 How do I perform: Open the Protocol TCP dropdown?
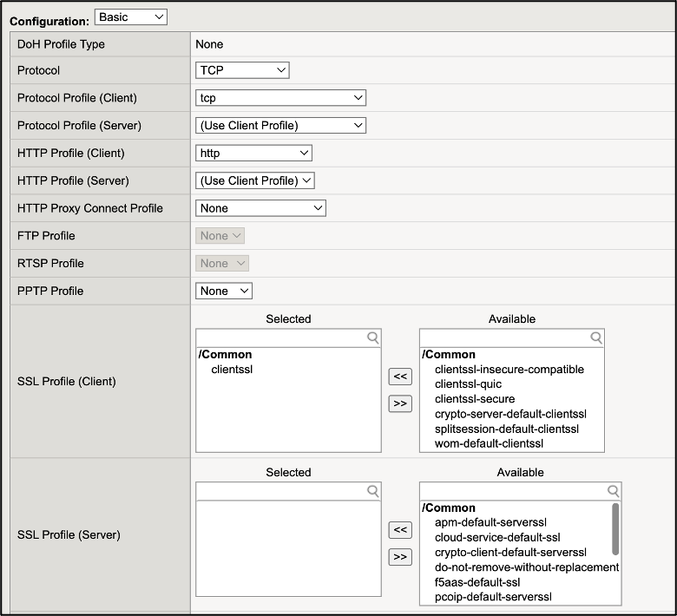click(242, 70)
